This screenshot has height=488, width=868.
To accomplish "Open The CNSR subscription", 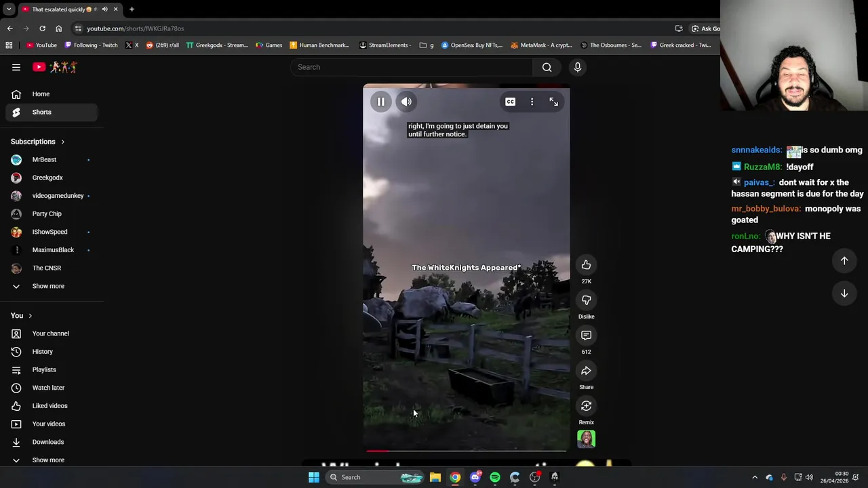I will [x=52, y=268].
